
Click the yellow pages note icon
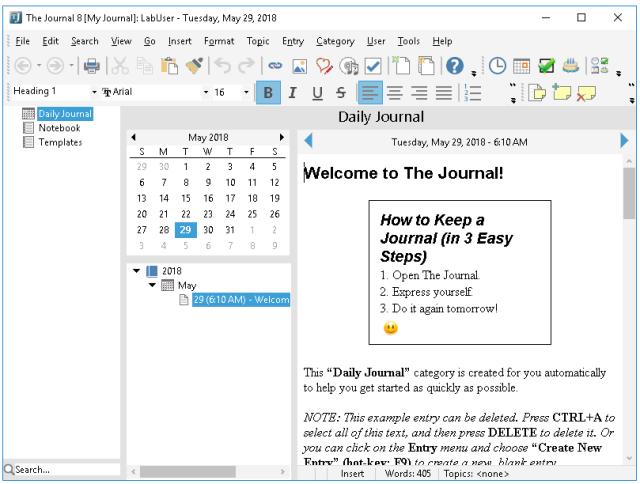(537, 93)
